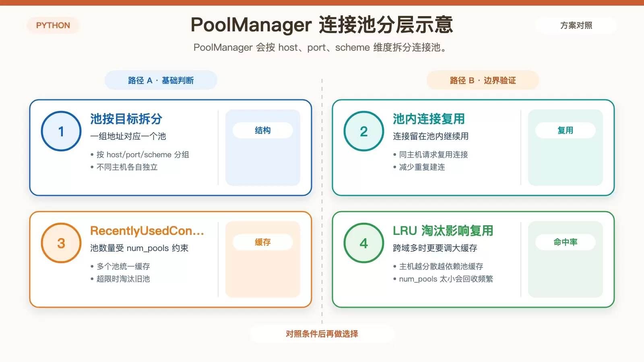Click the text 连接留在池内继续用
This screenshot has width=644, height=362.
(x=431, y=136)
